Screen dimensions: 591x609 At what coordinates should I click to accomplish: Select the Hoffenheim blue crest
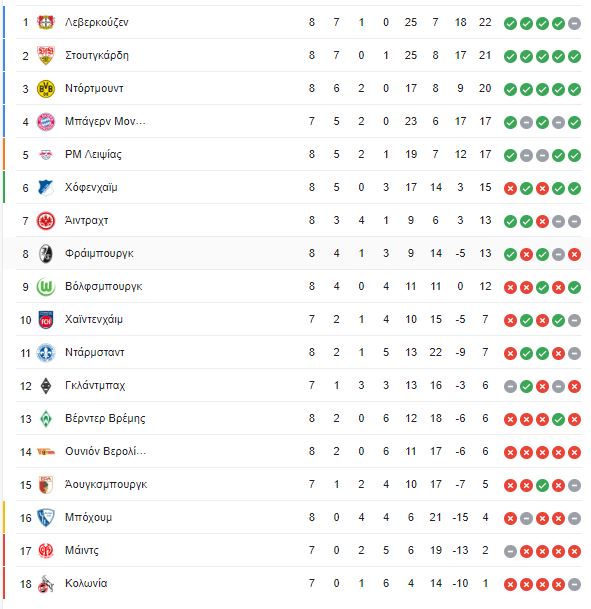(x=45, y=188)
